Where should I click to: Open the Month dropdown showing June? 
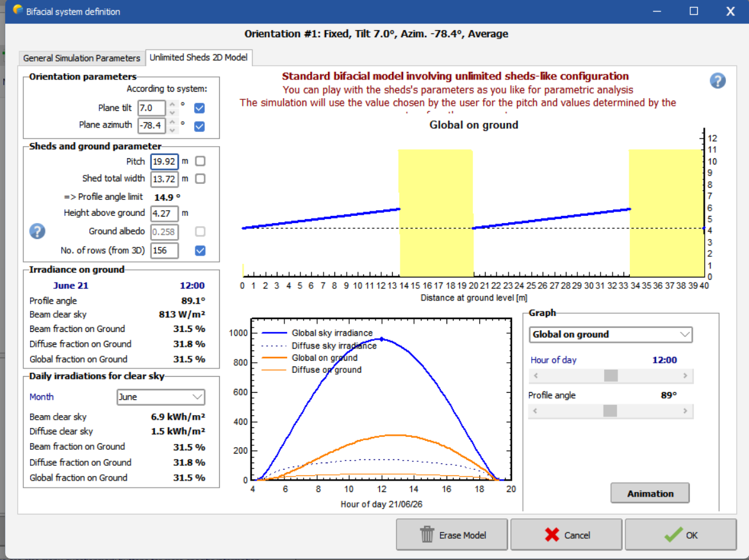click(x=160, y=397)
